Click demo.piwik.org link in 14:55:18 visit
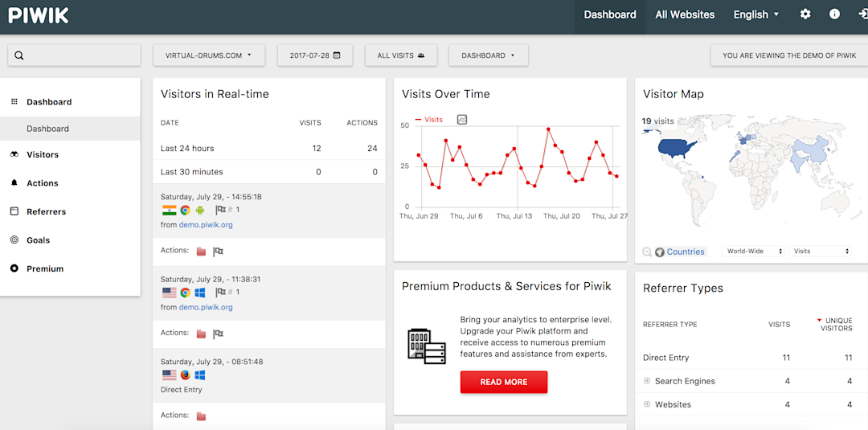This screenshot has height=430, width=868. point(206,225)
